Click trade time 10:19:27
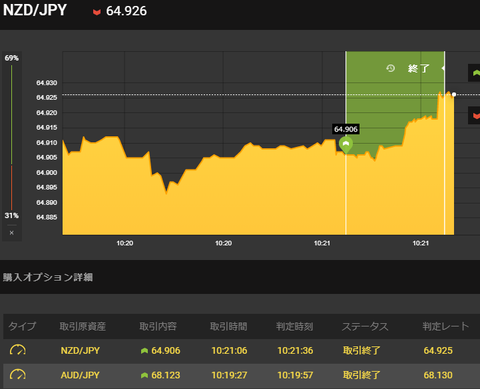 pyautogui.click(x=229, y=375)
